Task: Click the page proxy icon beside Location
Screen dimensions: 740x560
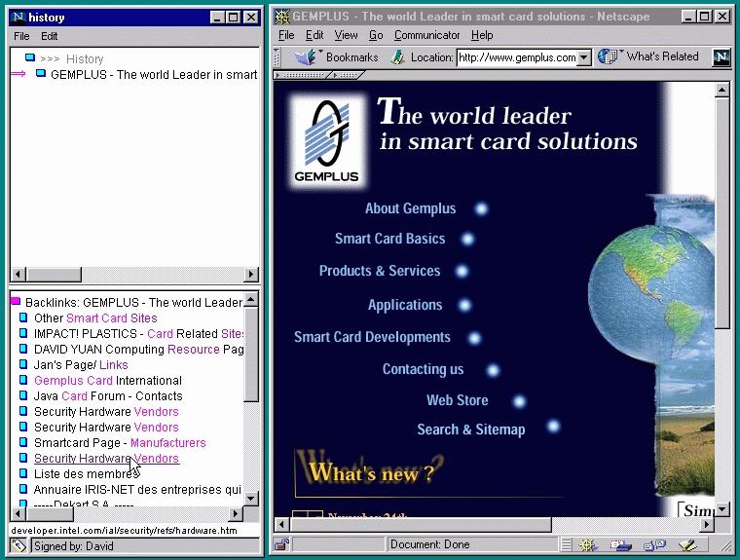Action: pyautogui.click(x=397, y=57)
